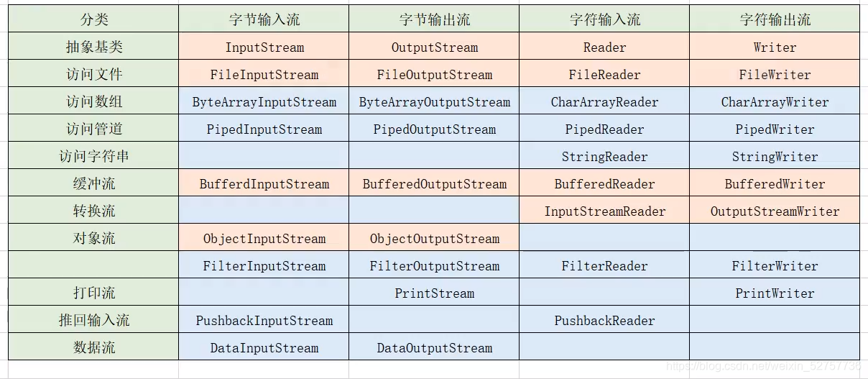Image resolution: width=868 pixels, height=379 pixels.
Task: Select the PipedReader cell
Action: pos(604,129)
